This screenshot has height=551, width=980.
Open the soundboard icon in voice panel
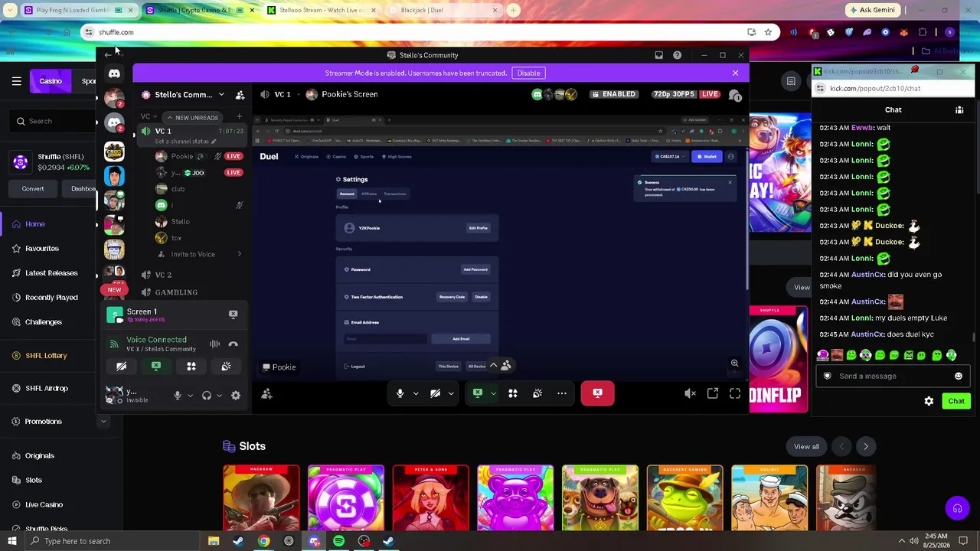click(x=226, y=367)
